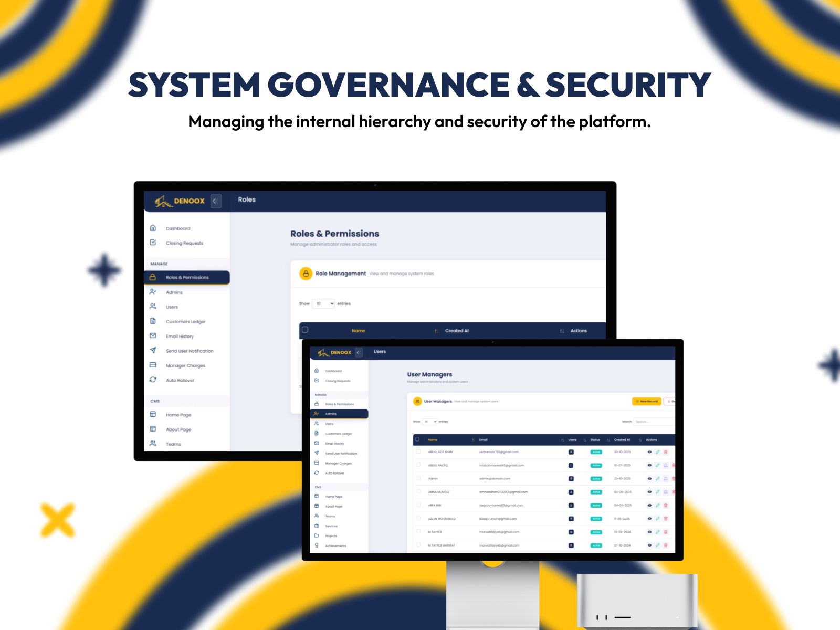This screenshot has width=840, height=630.
Task: View ABDUL RAZAQ record eye icon
Action: 649,465
